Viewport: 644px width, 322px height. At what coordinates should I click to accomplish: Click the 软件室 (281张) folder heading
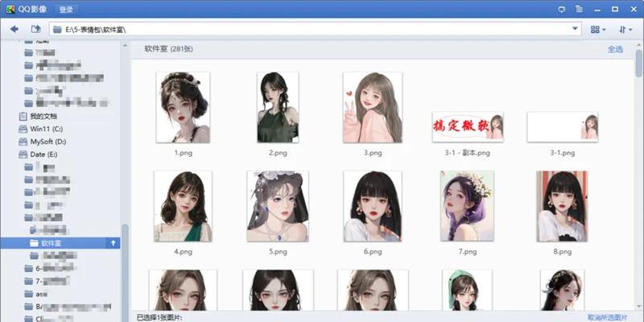tap(168, 49)
